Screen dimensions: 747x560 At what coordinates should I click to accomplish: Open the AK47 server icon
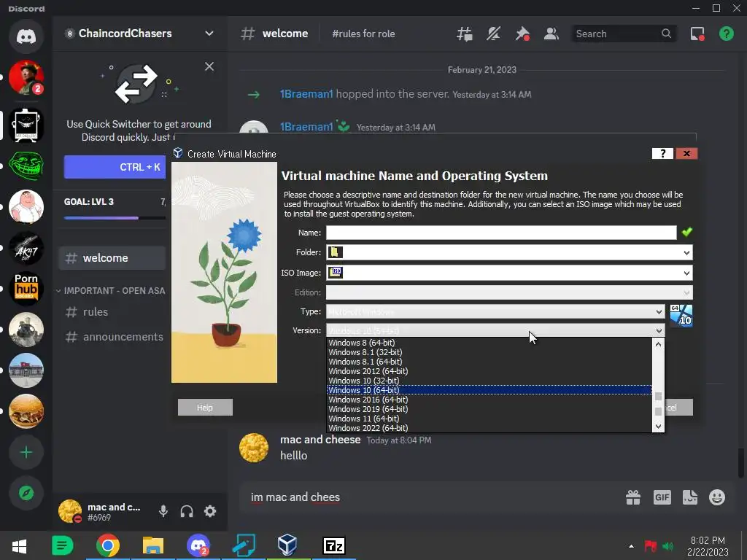pyautogui.click(x=26, y=248)
